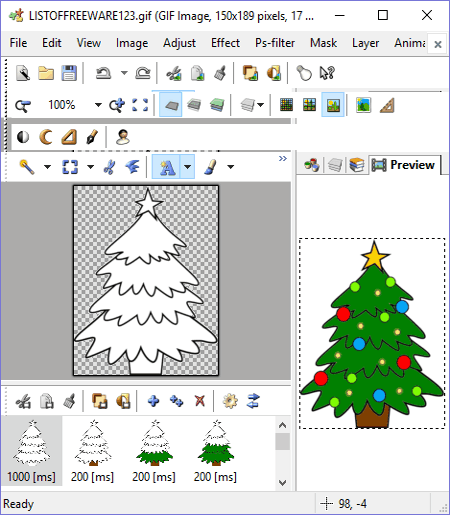Image resolution: width=450 pixels, height=515 pixels.
Task: Open the Ps-filter menu
Action: click(275, 43)
